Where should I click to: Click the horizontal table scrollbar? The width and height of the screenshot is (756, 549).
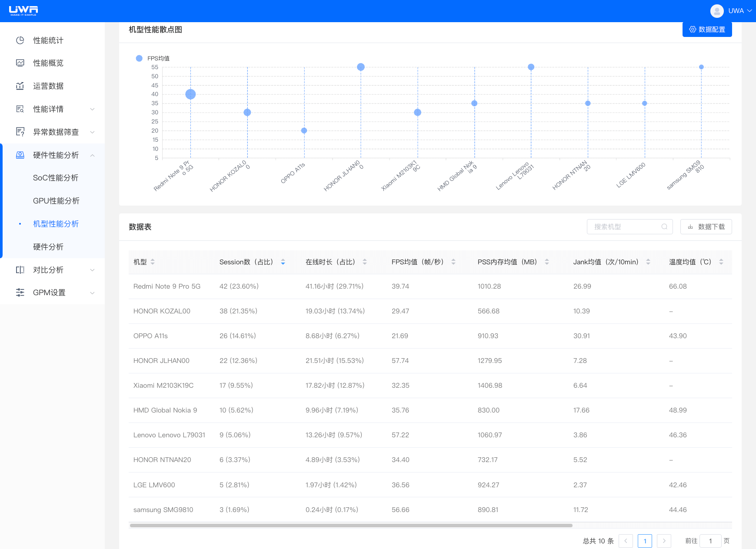[x=351, y=526]
